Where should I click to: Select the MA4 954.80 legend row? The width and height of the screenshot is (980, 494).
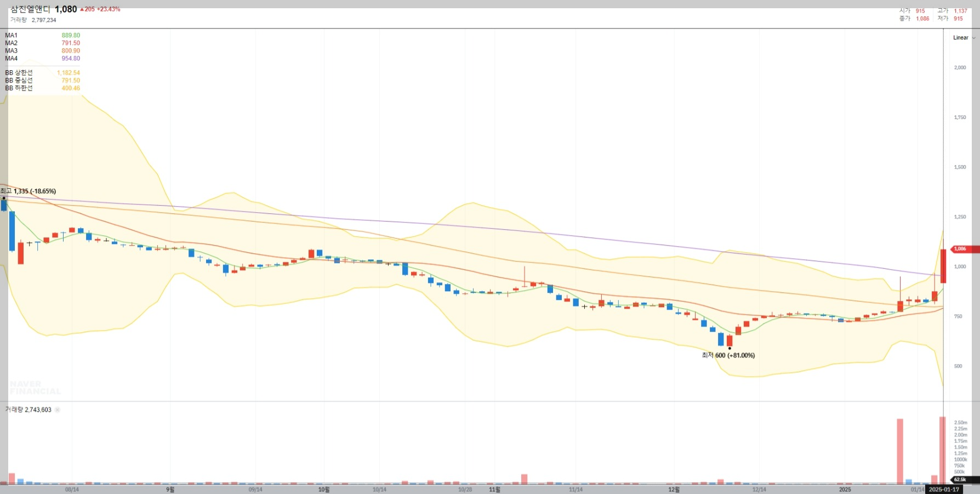tap(42, 58)
